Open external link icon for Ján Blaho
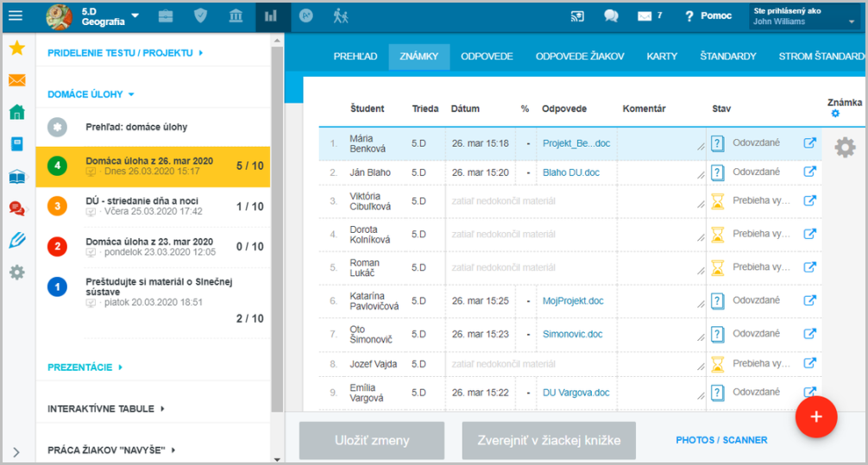Viewport: 868px width, 465px height. click(x=809, y=173)
